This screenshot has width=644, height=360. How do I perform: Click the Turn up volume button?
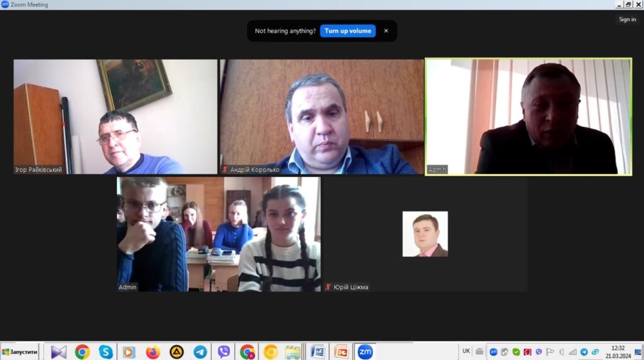tap(348, 31)
